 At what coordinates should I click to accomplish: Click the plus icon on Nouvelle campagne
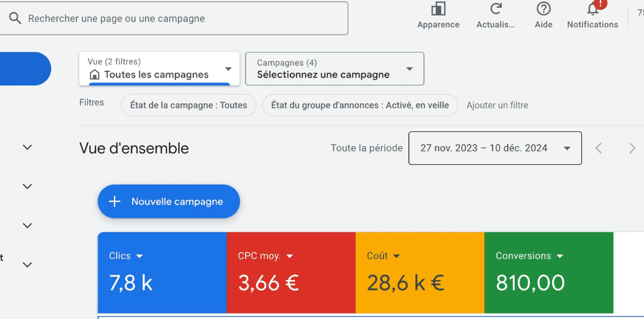(x=114, y=201)
